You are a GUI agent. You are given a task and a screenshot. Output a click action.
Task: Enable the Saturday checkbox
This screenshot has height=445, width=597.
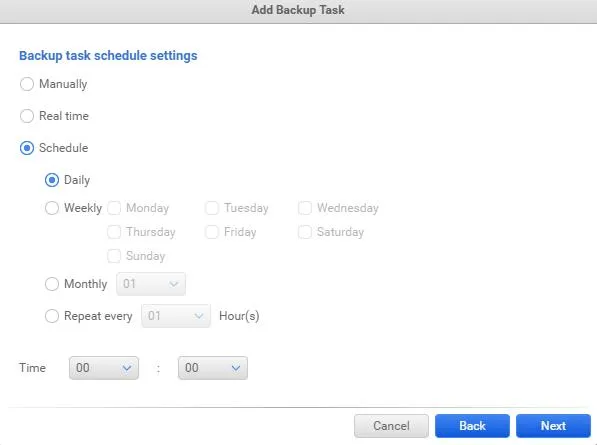pos(305,232)
